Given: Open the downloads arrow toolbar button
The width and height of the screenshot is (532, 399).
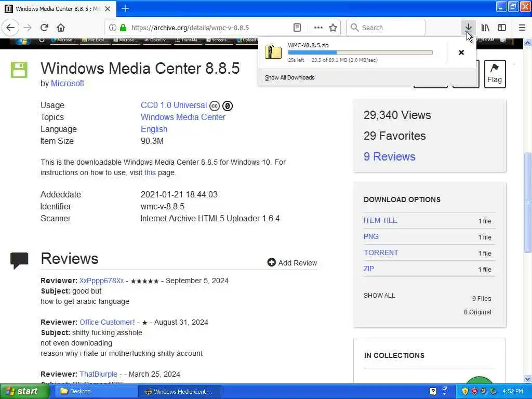Looking at the screenshot, I should 468,28.
